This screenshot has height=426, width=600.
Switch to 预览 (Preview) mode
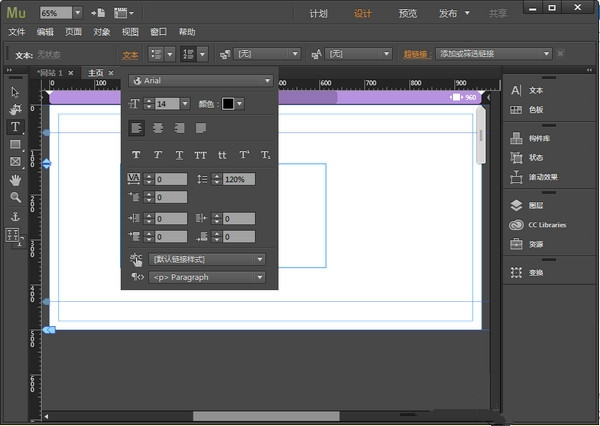pyautogui.click(x=407, y=14)
